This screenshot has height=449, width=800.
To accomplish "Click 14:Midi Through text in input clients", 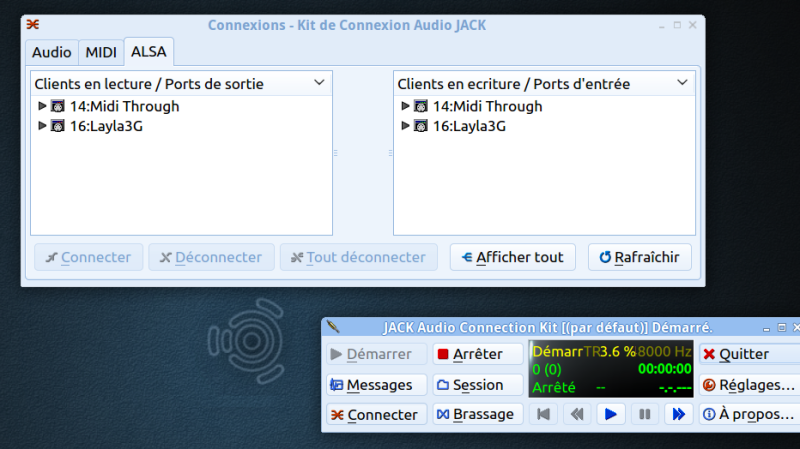I will coord(487,106).
